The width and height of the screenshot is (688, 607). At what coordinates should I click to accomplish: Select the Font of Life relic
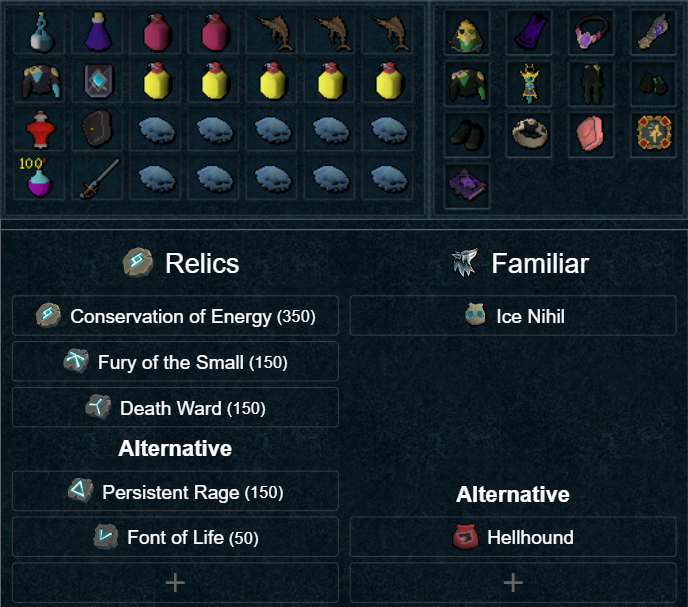[x=175, y=537]
